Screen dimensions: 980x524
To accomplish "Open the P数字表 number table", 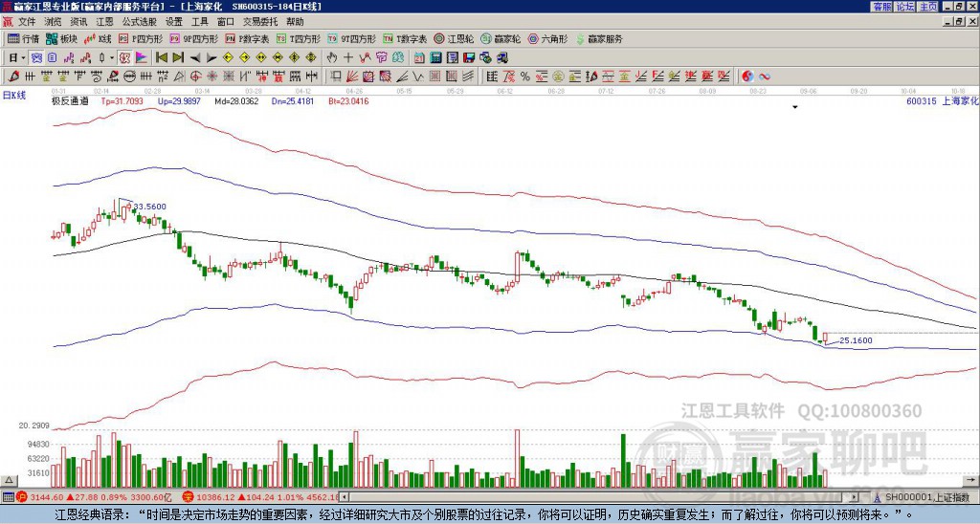I will coord(247,38).
